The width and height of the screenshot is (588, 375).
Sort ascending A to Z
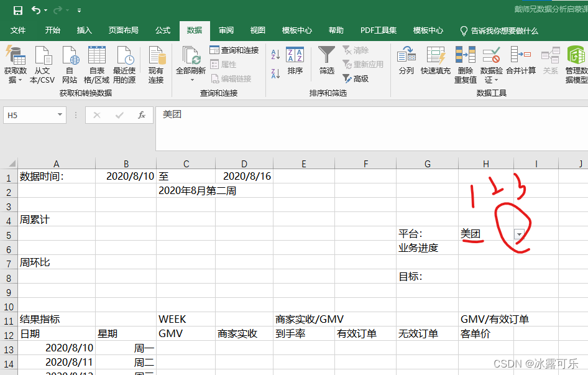click(x=275, y=54)
